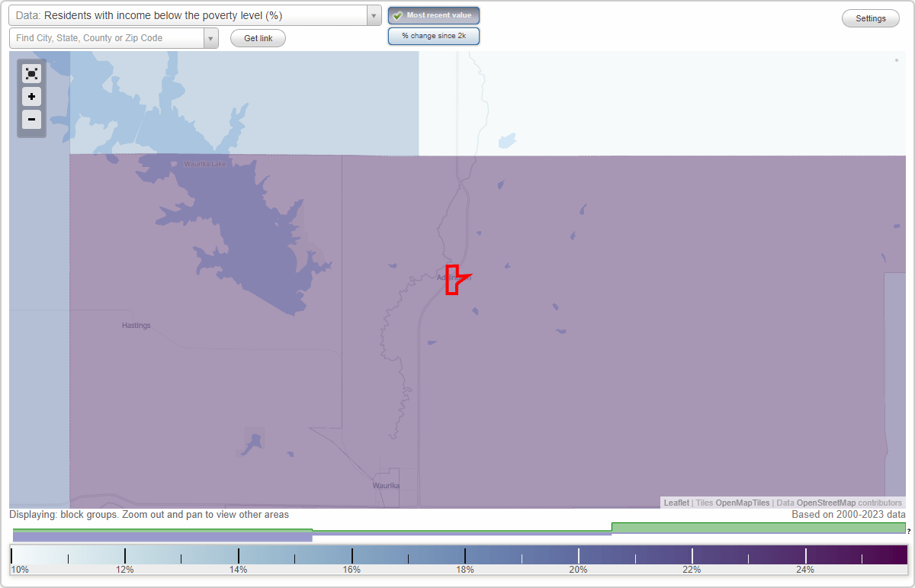Screen dimensions: 915x588
Task: Switch to the '% change since 2k' view
Action: click(434, 35)
